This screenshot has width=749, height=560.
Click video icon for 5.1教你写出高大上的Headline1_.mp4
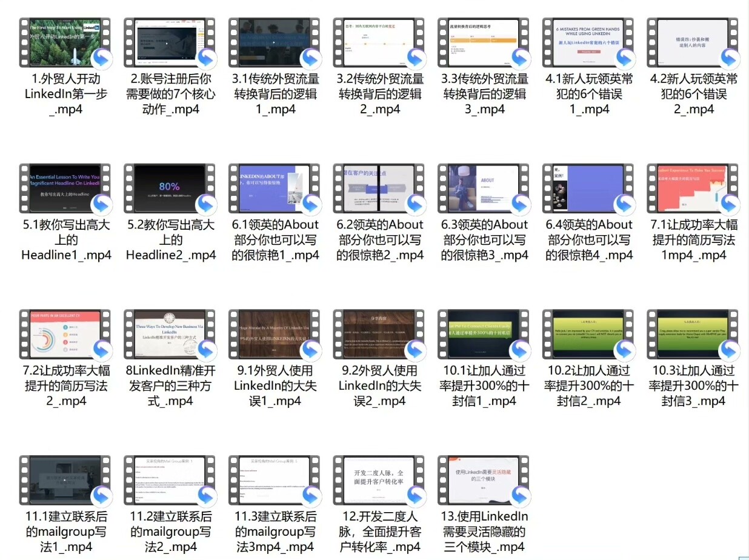pyautogui.click(x=65, y=188)
